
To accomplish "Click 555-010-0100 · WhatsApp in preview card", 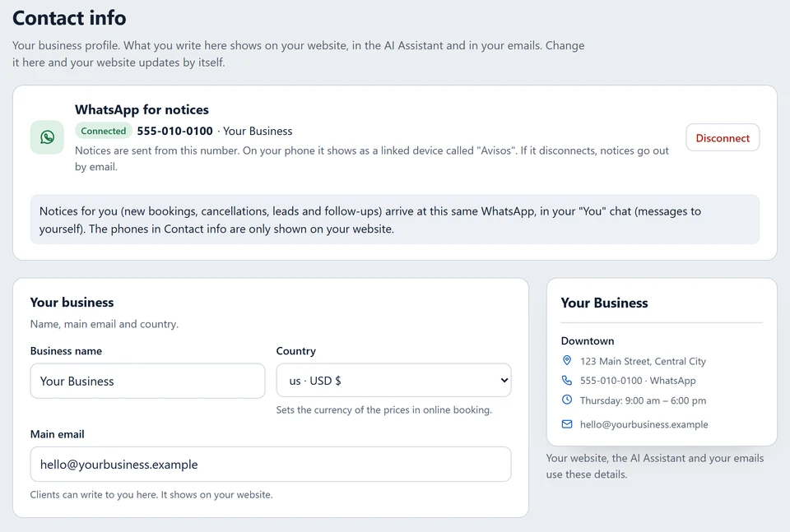I will (638, 381).
